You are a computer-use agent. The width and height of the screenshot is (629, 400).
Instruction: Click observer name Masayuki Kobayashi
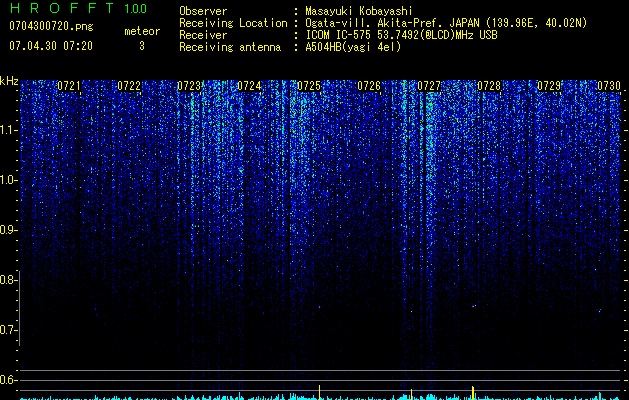359,12
